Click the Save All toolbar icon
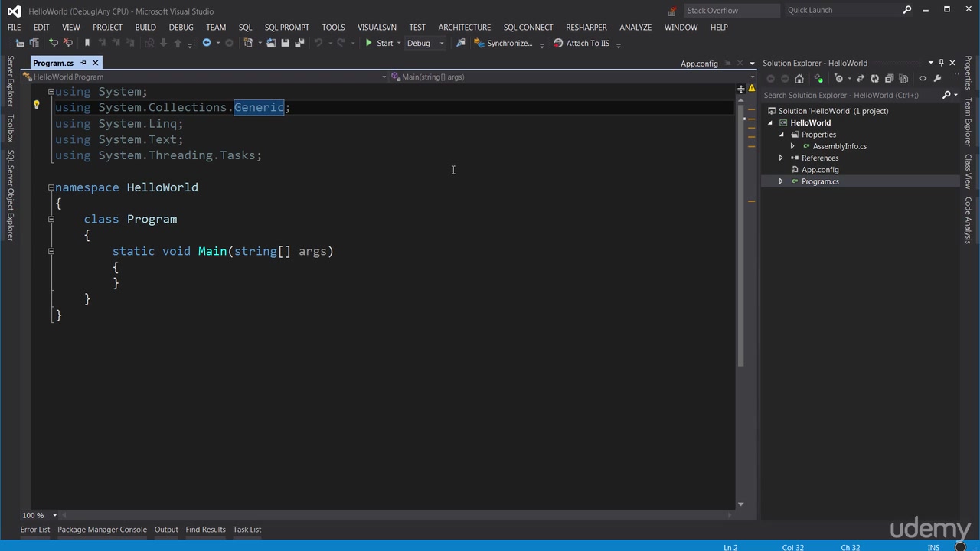 (x=299, y=44)
